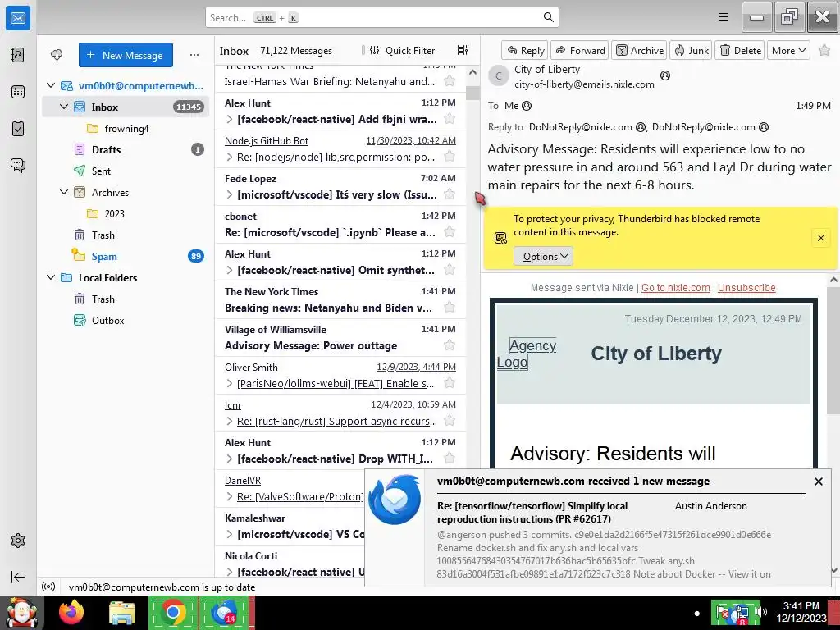Star the lcnr rust-lang message
The width and height of the screenshot is (840, 630).
450,421
